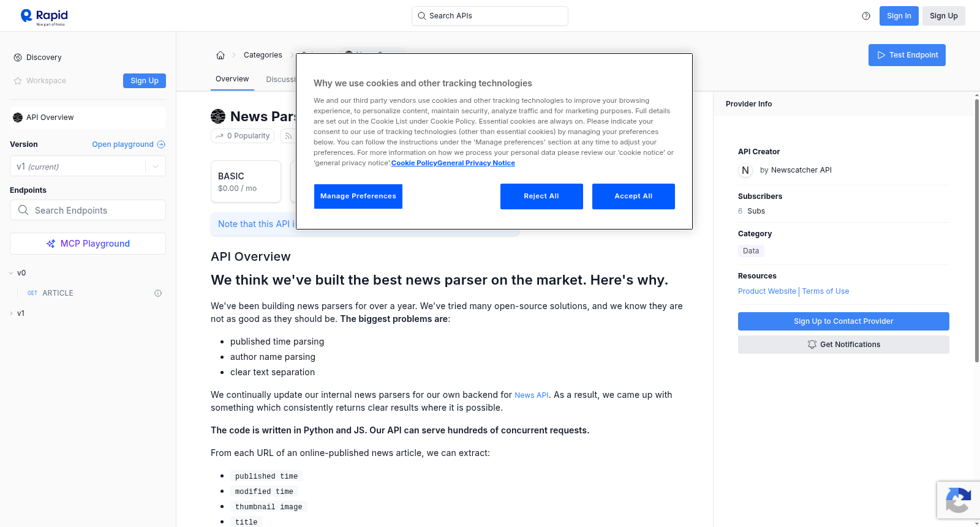Viewport: 980px width, 527px height.
Task: Click the ARTICLE endpoint info icon
Action: click(x=158, y=293)
